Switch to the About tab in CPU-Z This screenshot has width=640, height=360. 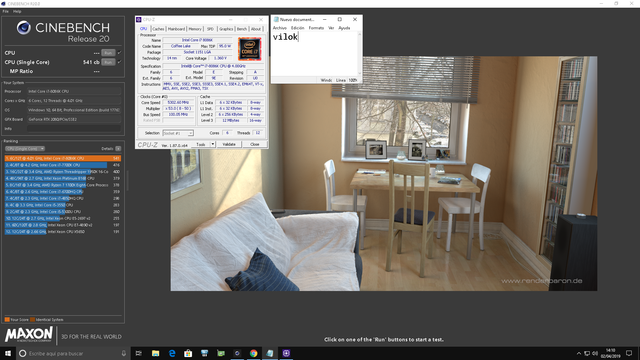[256, 29]
